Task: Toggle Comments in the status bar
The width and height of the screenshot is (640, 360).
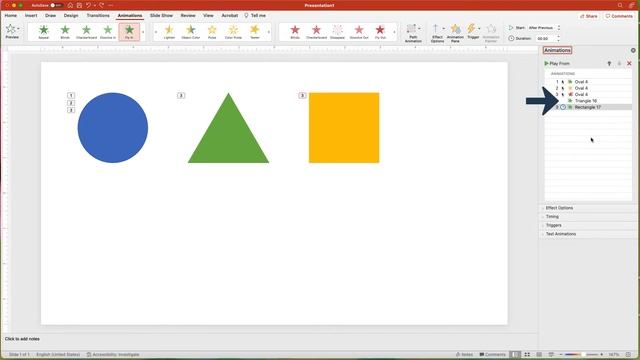Action: (x=492, y=354)
